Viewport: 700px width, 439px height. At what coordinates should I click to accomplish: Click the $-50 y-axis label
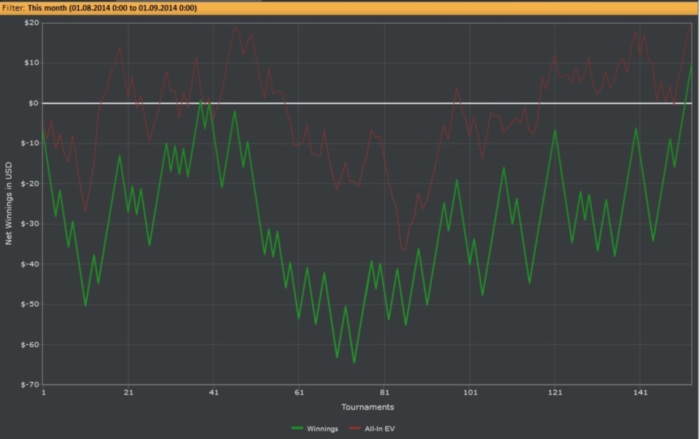tap(30, 304)
